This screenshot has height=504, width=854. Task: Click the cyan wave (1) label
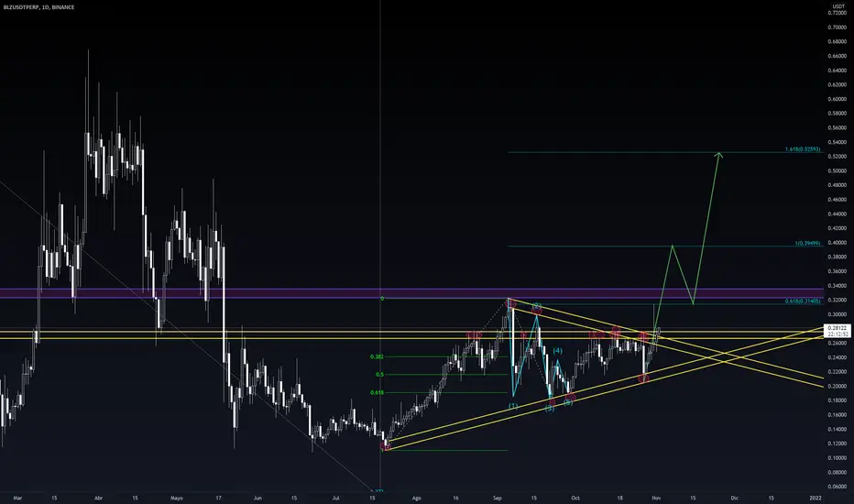pyautogui.click(x=513, y=406)
